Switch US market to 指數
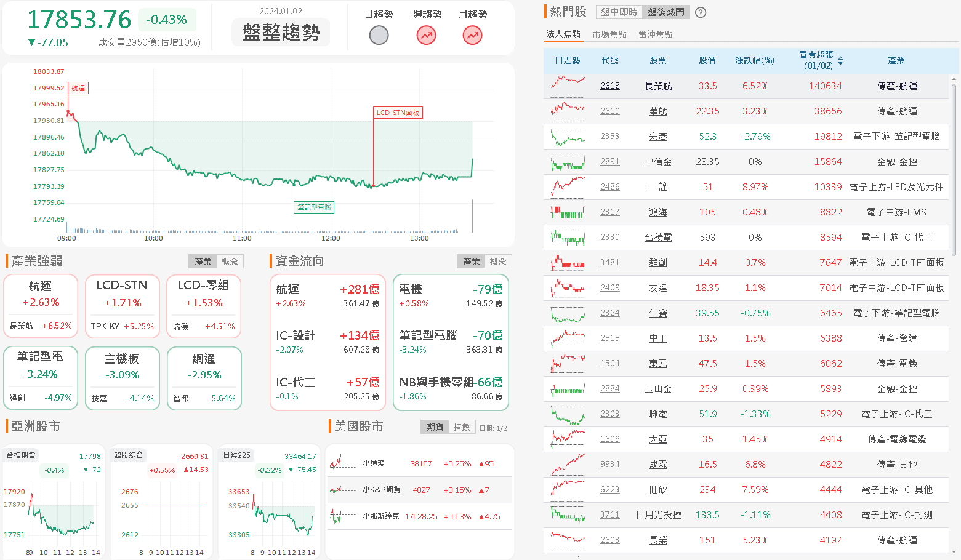 pos(462,427)
